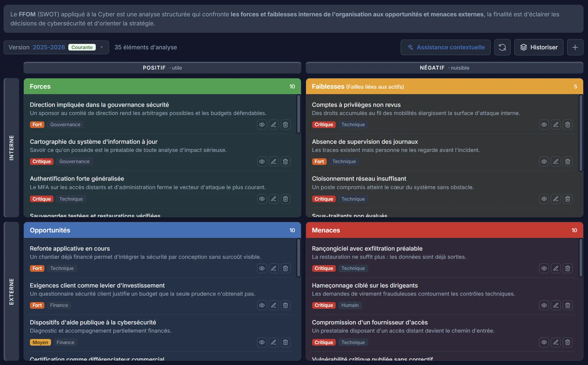Delete 'Exigences client comme levier d'investissement'
Image resolution: width=588 pixels, height=365 pixels.
tap(286, 305)
